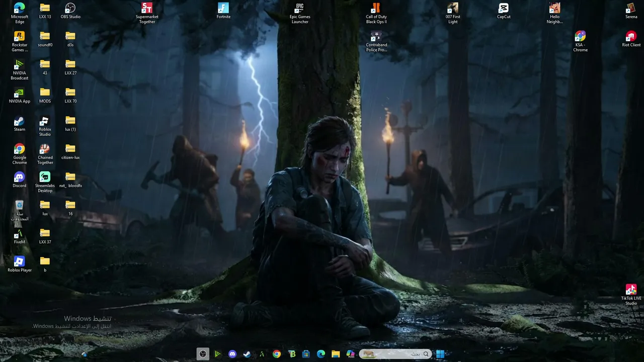Open the Microsoft Edge desktop shortcut
The width and height of the screenshot is (644, 362).
20,13
